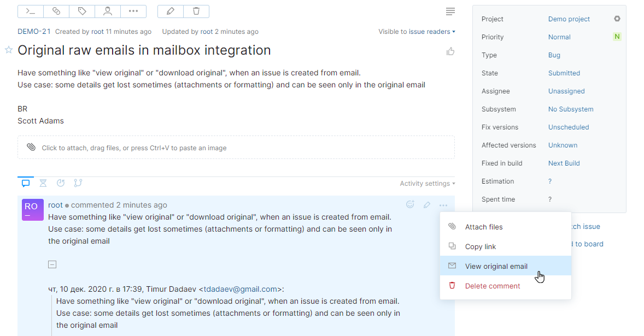Click the green N priority color swatch
The height and width of the screenshot is (336, 644).
617,37
